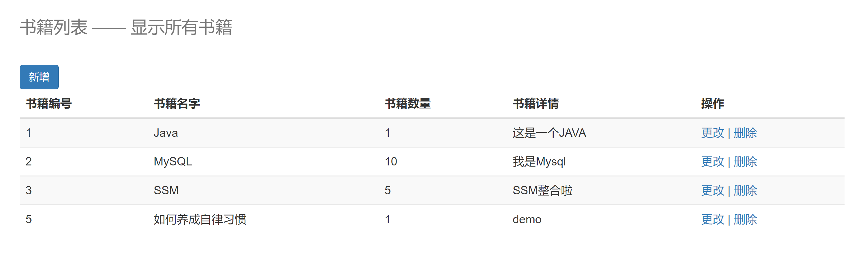The image size is (868, 260).
Task: Click the 这是一个JAVA detail cell
Action: [x=549, y=133]
